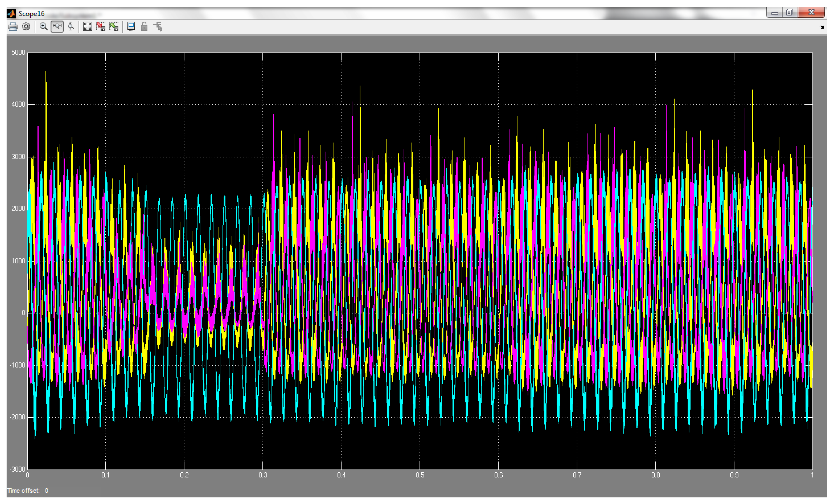Screen dimensions: 832x504
Task: Save current axes settings icon
Action: [x=101, y=27]
